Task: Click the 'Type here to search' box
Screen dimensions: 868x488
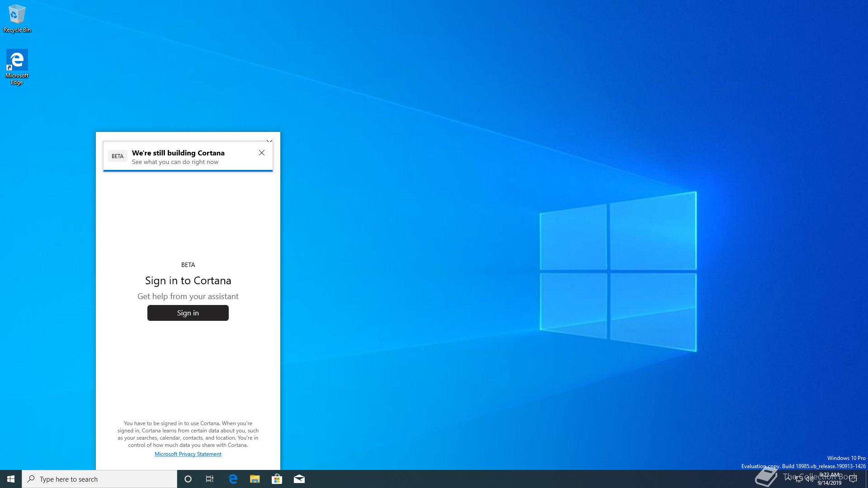Action: pyautogui.click(x=99, y=479)
